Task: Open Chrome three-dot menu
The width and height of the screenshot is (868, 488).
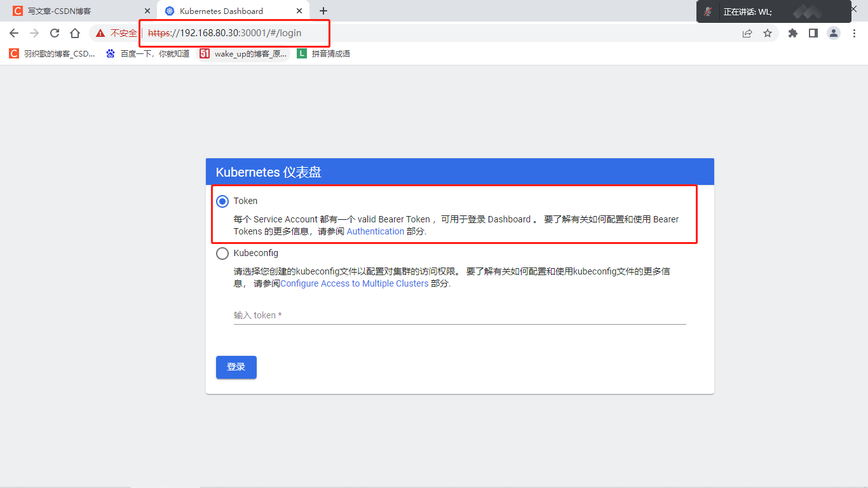Action: click(854, 33)
